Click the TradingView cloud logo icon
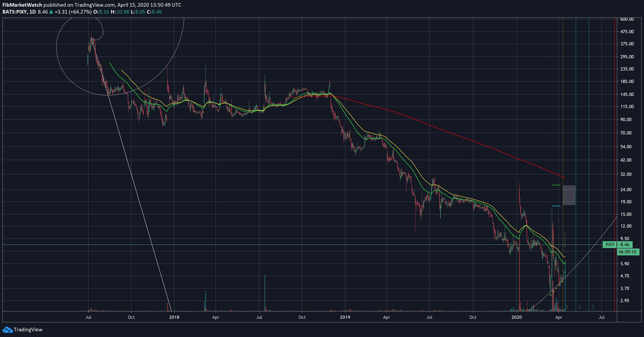 point(8,330)
